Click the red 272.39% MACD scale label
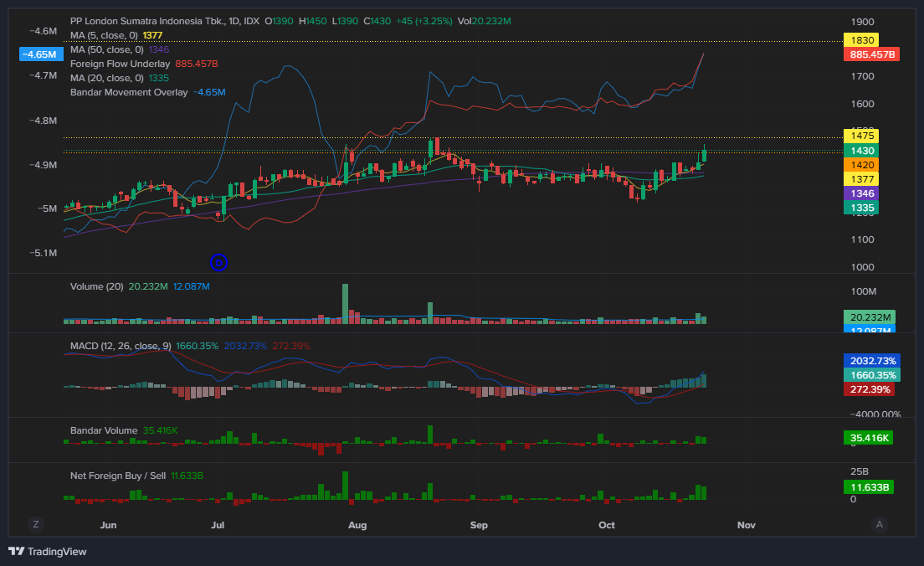The height and width of the screenshot is (566, 924). (x=870, y=389)
